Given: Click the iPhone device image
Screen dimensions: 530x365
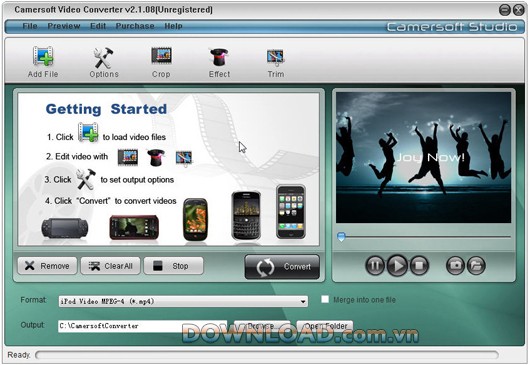Looking at the screenshot, I should pyautogui.click(x=291, y=212).
